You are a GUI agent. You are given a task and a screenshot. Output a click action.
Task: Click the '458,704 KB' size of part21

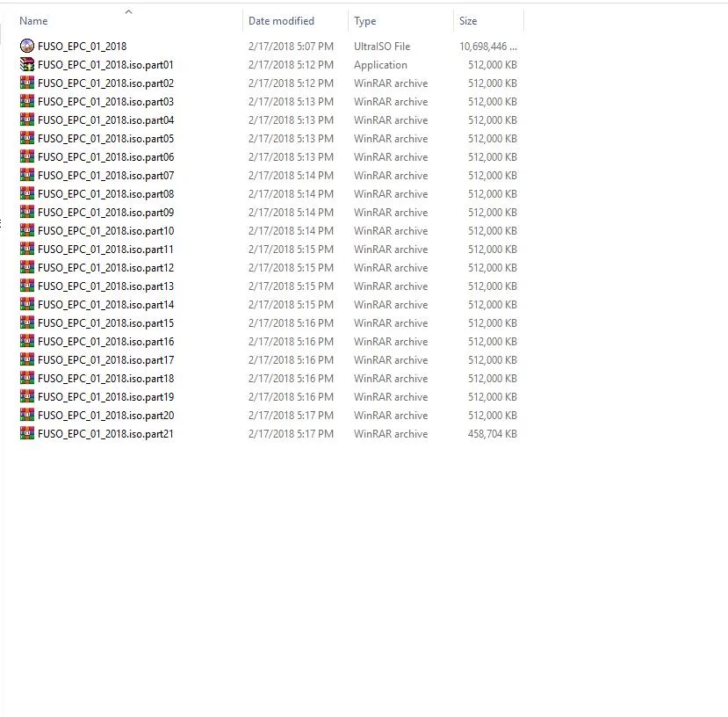493,434
